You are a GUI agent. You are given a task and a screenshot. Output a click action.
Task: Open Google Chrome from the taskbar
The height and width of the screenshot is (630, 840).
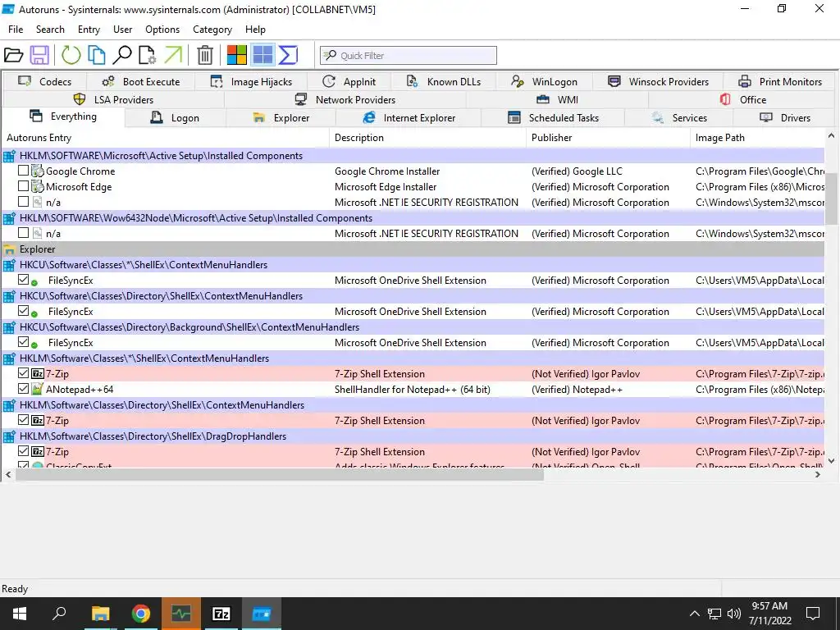pos(141,614)
